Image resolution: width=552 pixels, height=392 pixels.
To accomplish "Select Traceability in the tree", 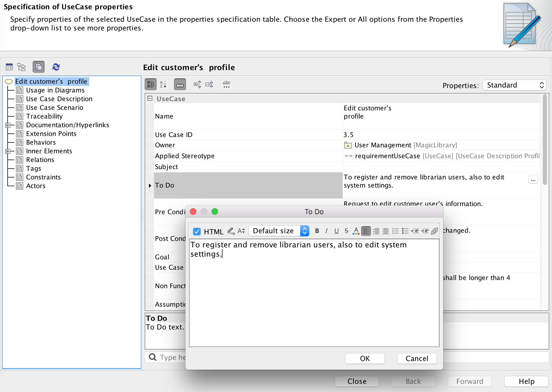I will point(44,116).
